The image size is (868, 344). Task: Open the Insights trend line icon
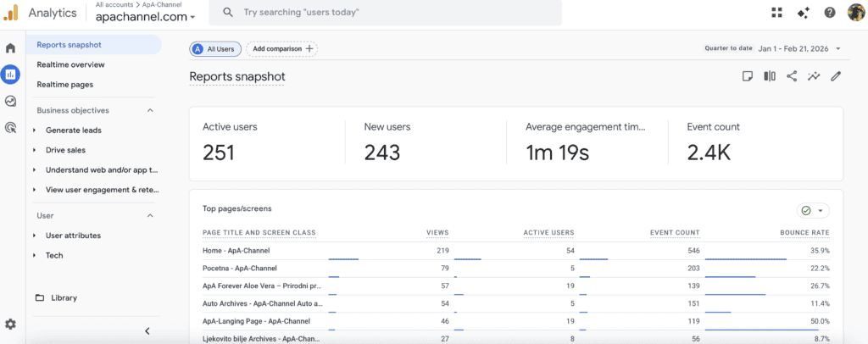click(x=813, y=76)
